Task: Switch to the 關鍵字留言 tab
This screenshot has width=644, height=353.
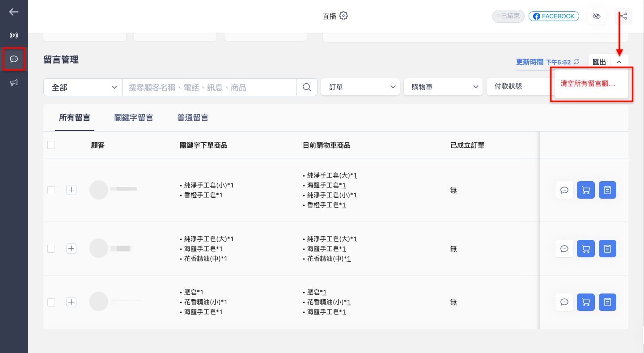Action: pyautogui.click(x=134, y=118)
